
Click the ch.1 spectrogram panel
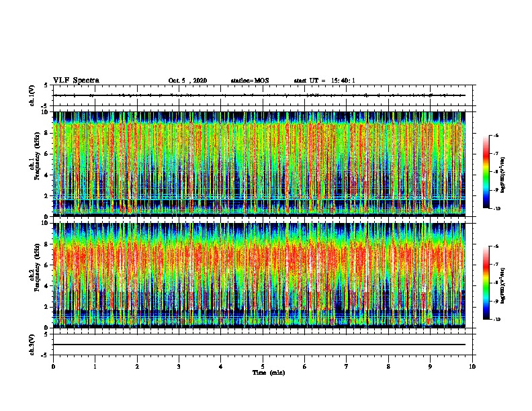[x=259, y=164]
